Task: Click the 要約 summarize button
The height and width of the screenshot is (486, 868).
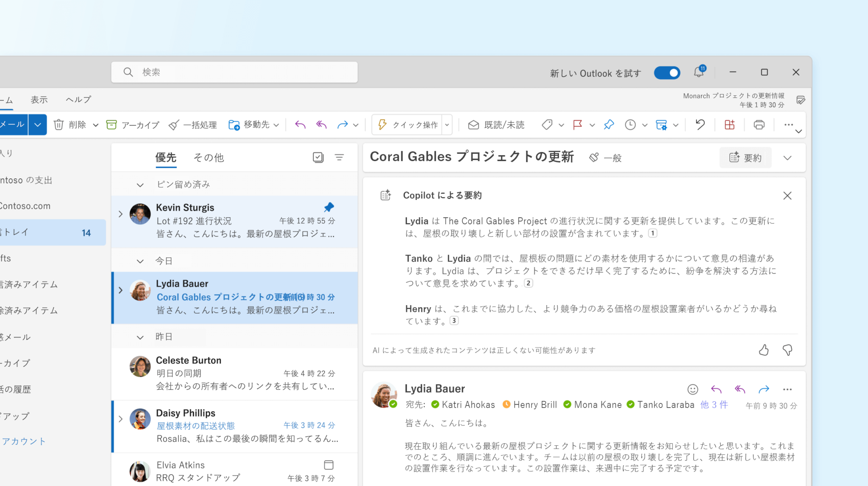Action: point(746,157)
